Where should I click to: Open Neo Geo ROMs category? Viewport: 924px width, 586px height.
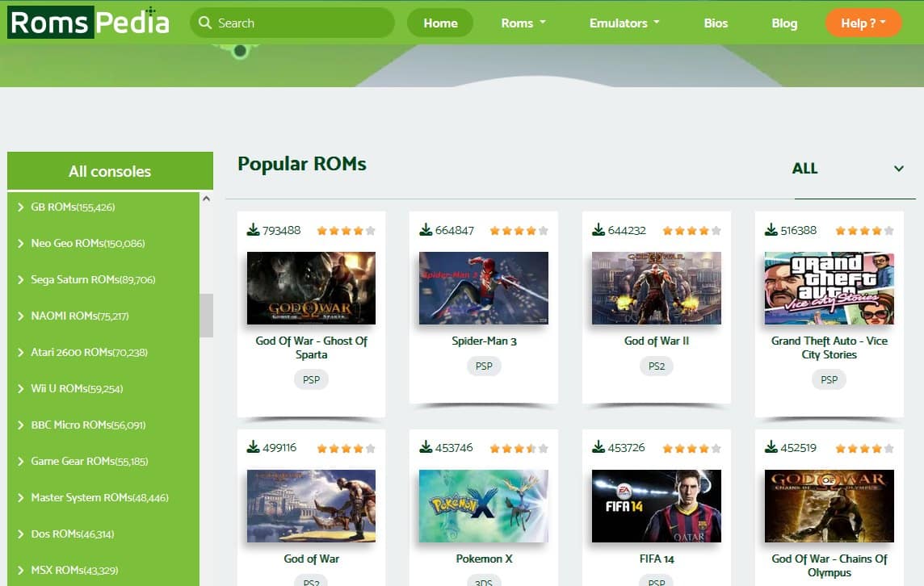coord(88,243)
